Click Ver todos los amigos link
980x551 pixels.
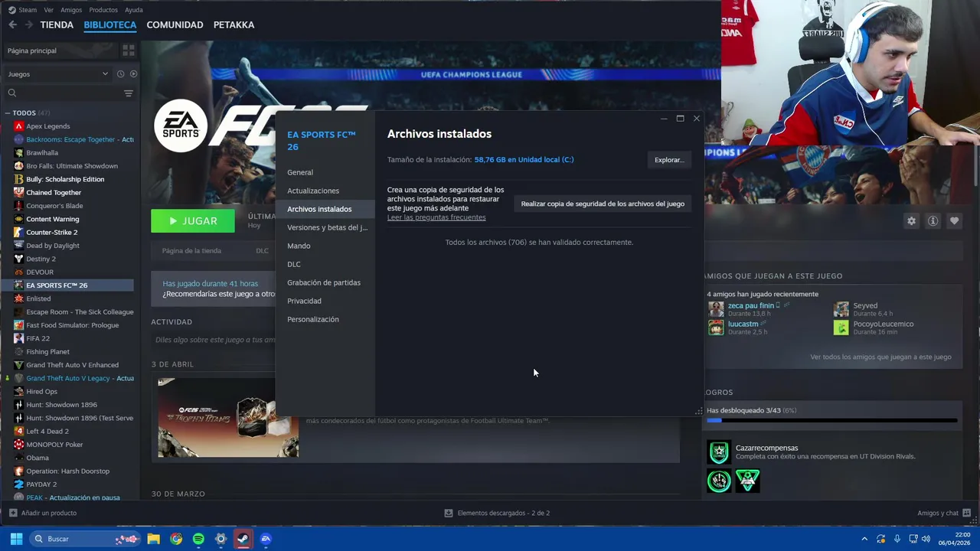(x=880, y=357)
